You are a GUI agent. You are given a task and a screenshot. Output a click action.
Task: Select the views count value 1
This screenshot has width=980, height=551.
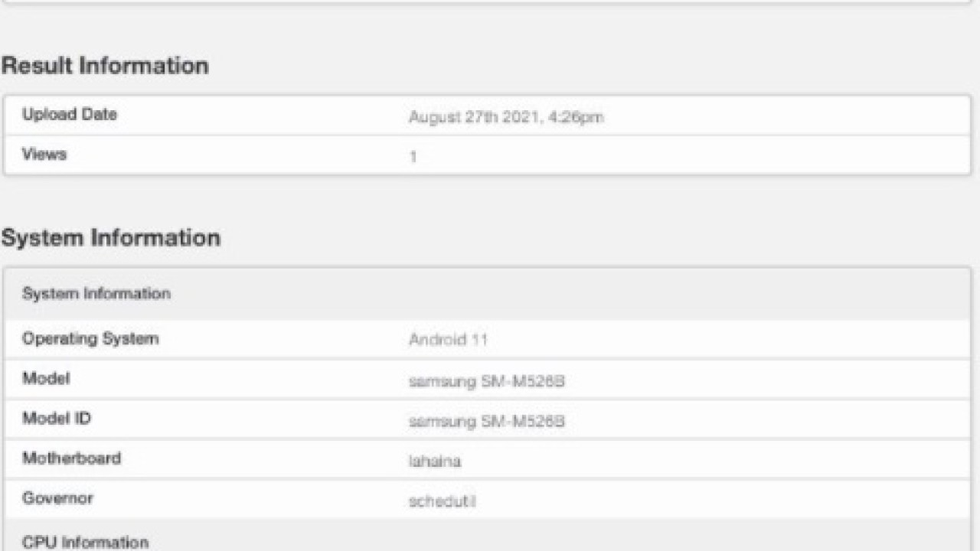(x=413, y=157)
